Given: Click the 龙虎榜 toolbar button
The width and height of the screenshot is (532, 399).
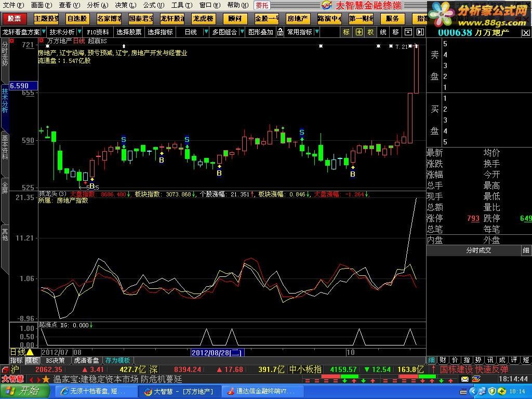Looking at the screenshot, I should [x=203, y=19].
